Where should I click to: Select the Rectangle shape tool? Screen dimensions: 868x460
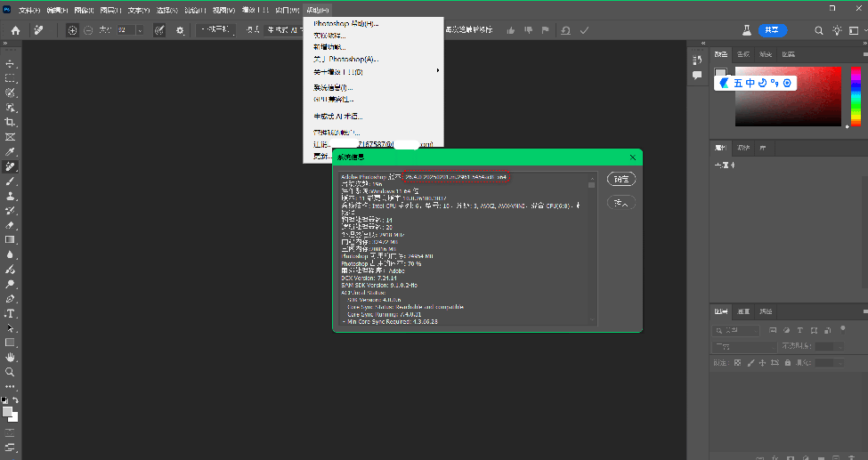(x=10, y=343)
